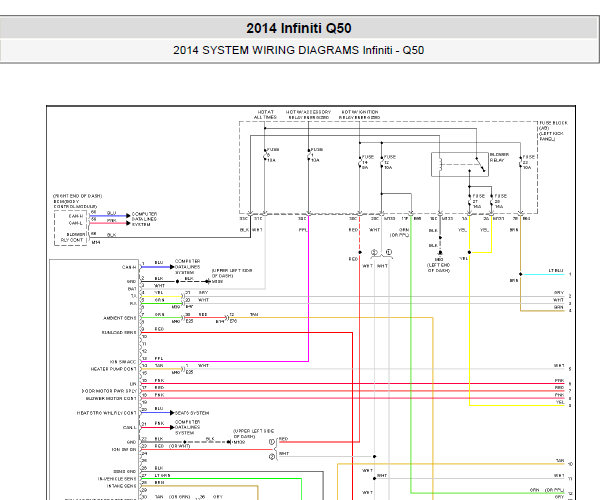Click the 'ORN (OR PPL)' wire label below the fuse block
This screenshot has width=601, height=500.
pos(399,232)
